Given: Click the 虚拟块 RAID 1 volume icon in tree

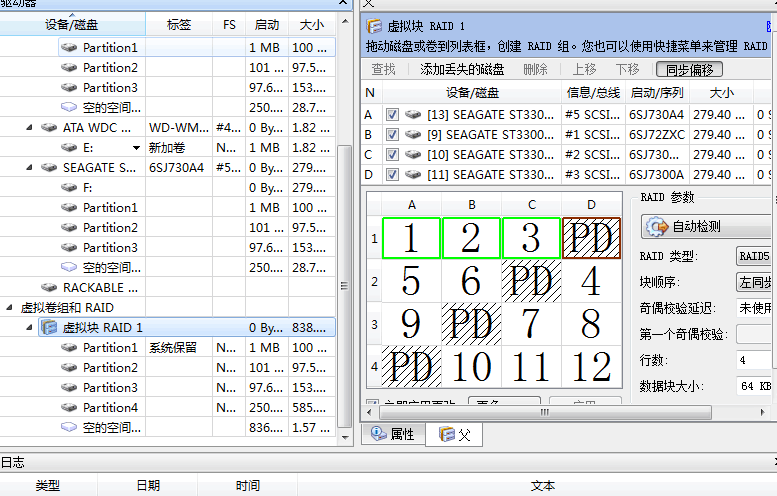Looking at the screenshot, I should pyautogui.click(x=49, y=328).
